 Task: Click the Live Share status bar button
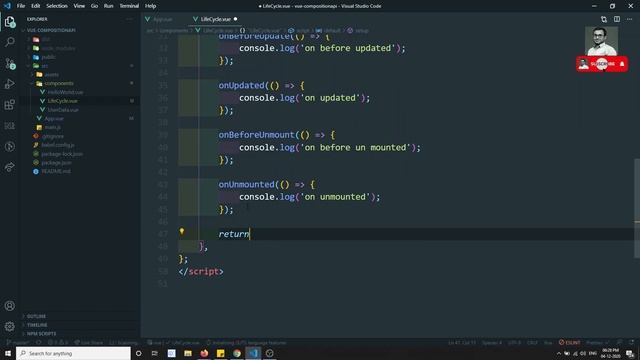click(x=89, y=342)
